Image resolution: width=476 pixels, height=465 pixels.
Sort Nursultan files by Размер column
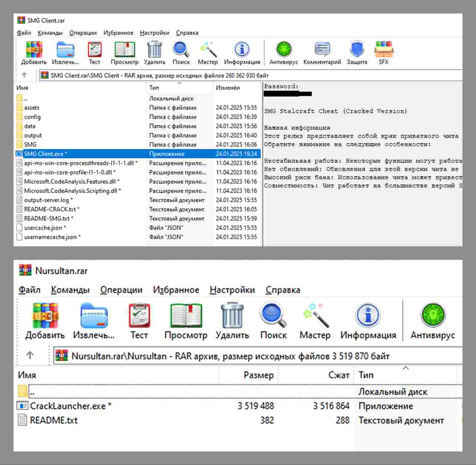click(x=248, y=375)
